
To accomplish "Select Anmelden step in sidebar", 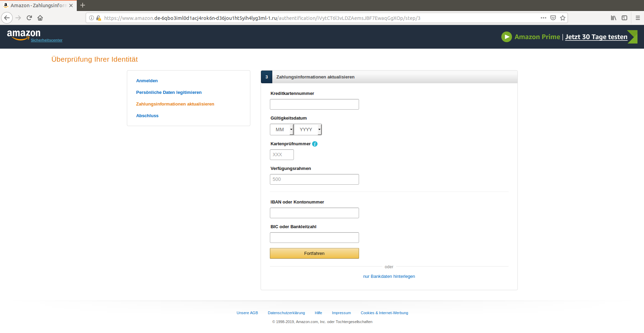I will coord(147,81).
